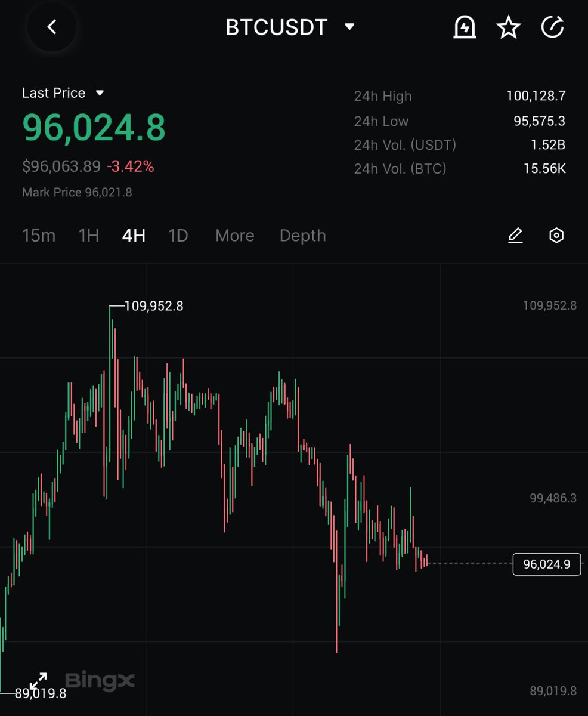Click the Mark Price 96,021.8 text
This screenshot has width=588, height=716.
[x=76, y=192]
